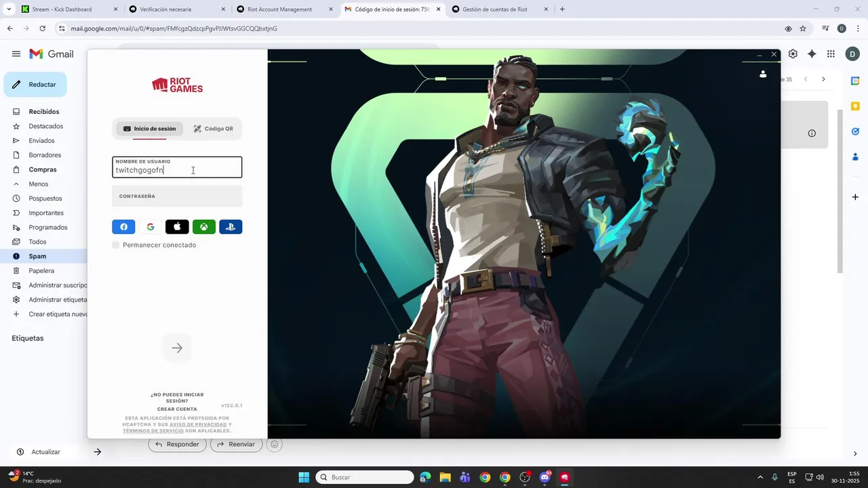Open Borradores folder

pos(45,155)
